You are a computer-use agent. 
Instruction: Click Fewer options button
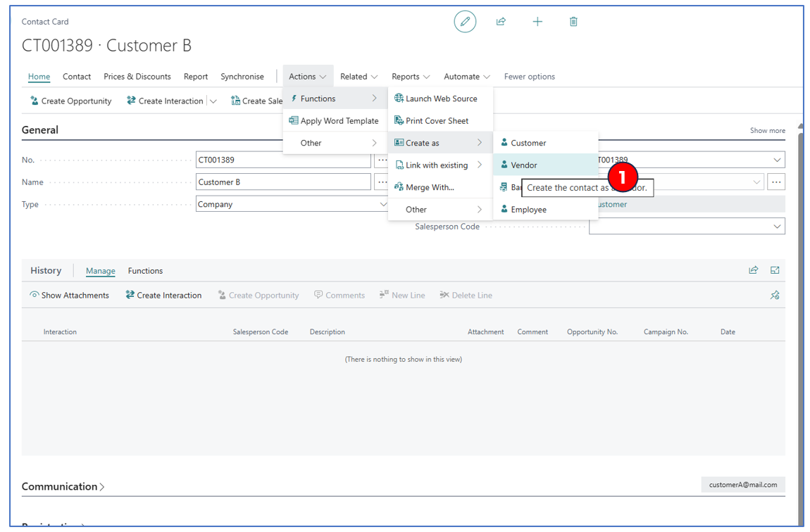coord(529,77)
